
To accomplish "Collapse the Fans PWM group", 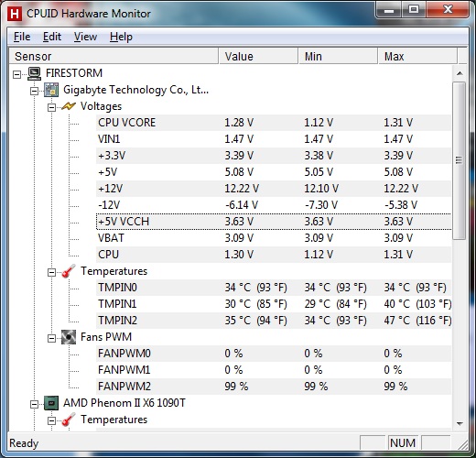I will [51, 338].
